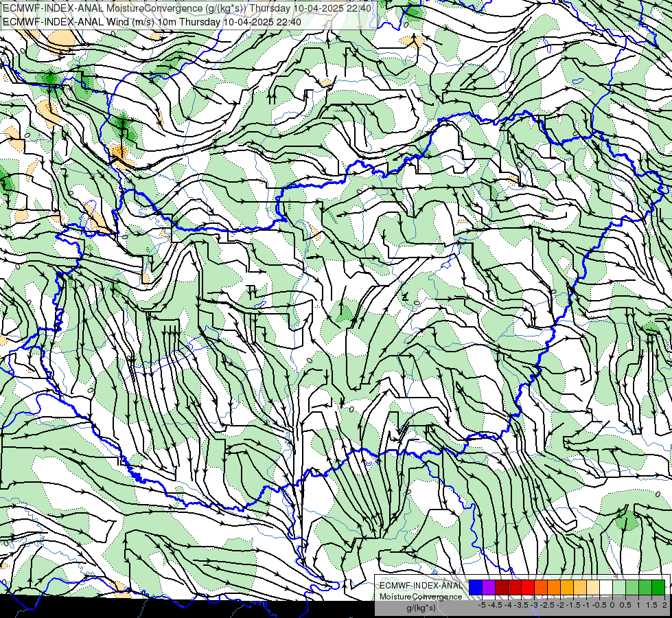The image size is (672, 618).
Task: Click the ECMWF-INDEX-ANAL label in the legend box
Action: tap(421, 586)
